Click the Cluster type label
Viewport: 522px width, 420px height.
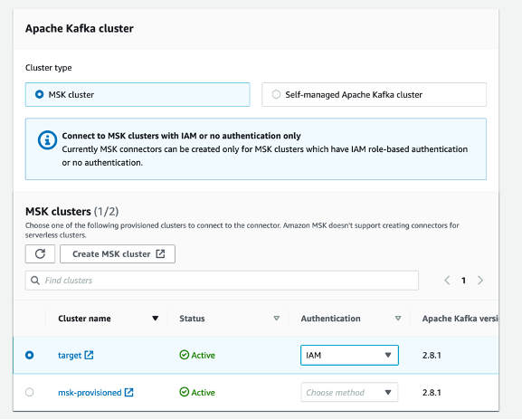pos(49,68)
